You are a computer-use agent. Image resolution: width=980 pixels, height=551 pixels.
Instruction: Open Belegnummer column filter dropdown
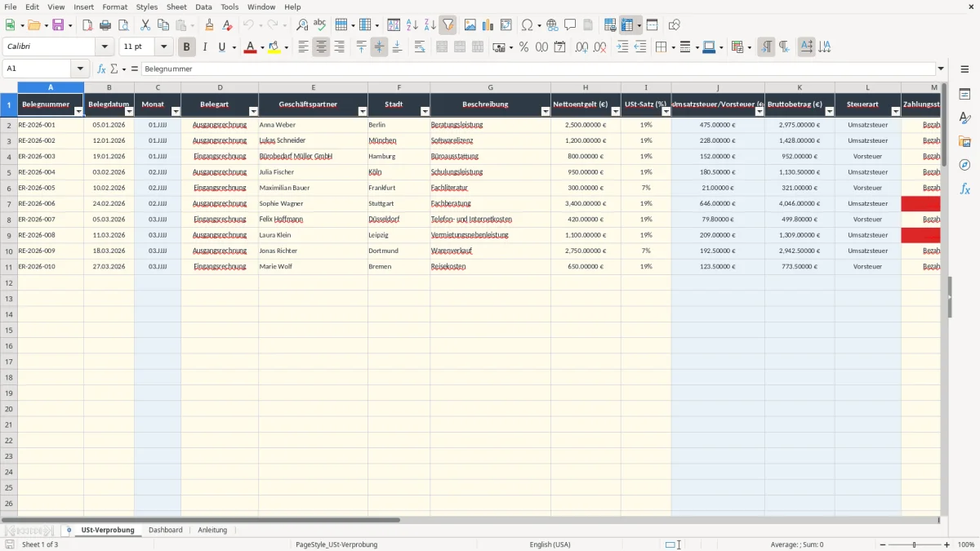pos(78,112)
